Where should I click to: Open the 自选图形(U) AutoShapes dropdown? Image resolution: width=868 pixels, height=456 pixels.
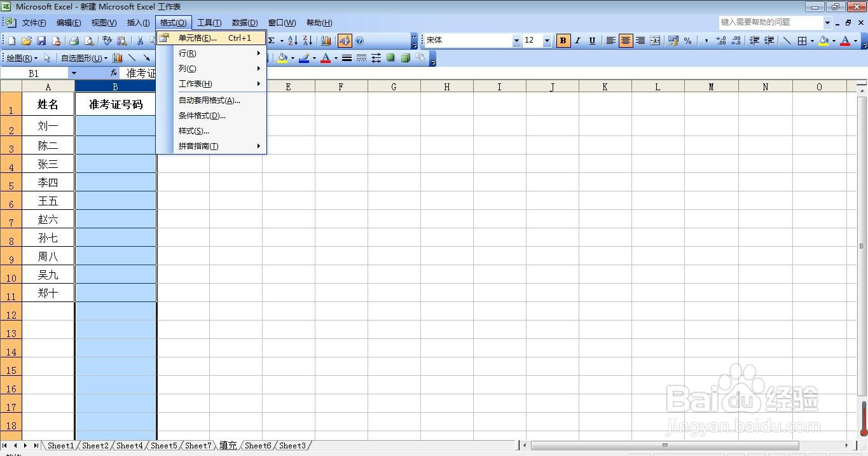pos(85,58)
